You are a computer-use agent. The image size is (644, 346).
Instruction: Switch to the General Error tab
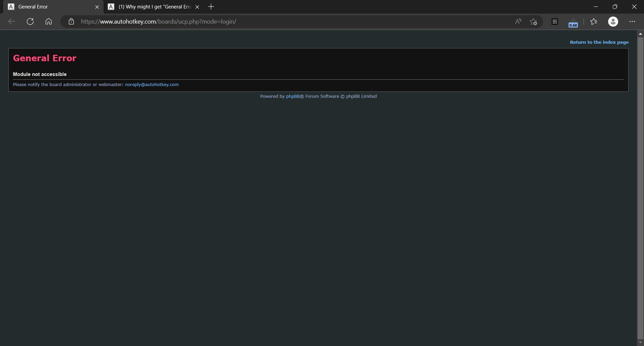54,7
